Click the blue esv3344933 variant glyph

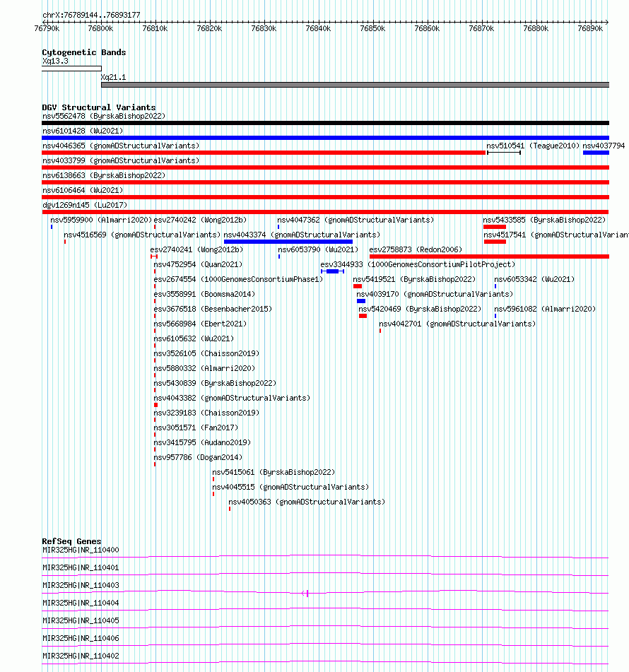point(332,271)
